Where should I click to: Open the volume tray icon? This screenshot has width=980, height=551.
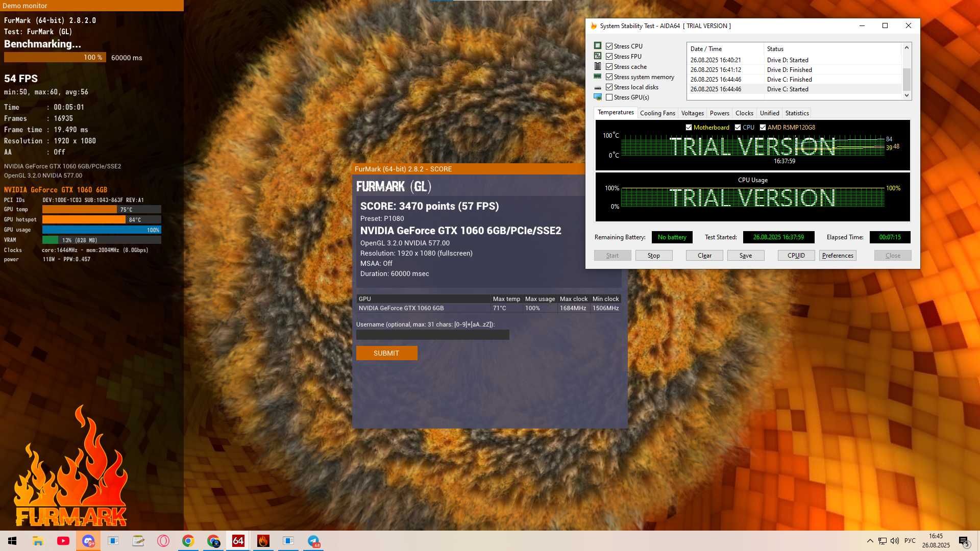point(894,541)
